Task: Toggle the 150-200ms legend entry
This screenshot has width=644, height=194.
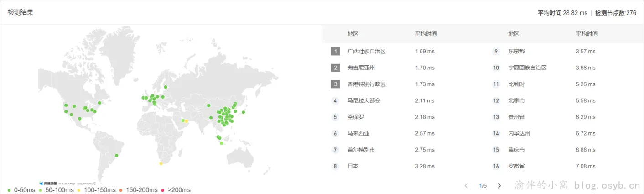Action: 139,190
